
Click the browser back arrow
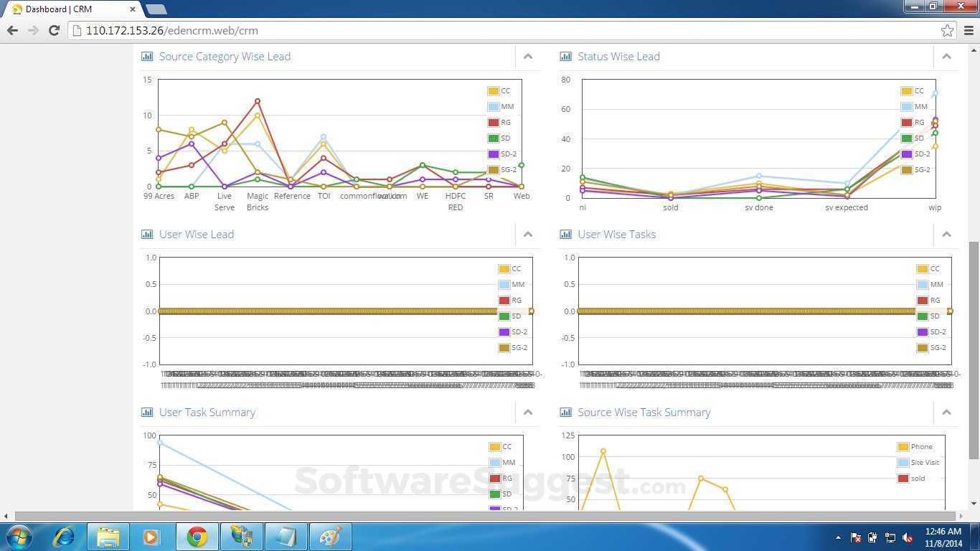(x=12, y=30)
